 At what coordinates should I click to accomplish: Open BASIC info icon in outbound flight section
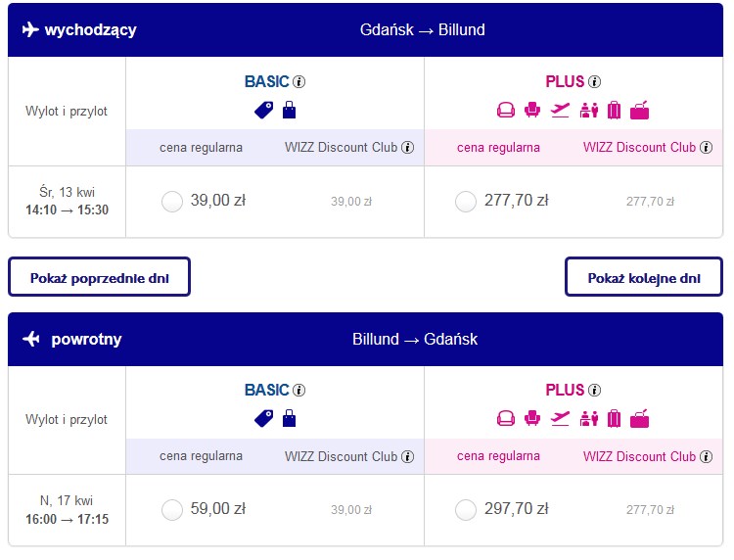click(x=299, y=82)
